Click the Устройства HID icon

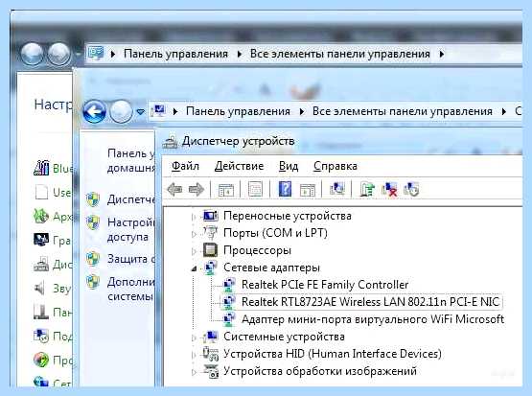pyautogui.click(x=210, y=354)
